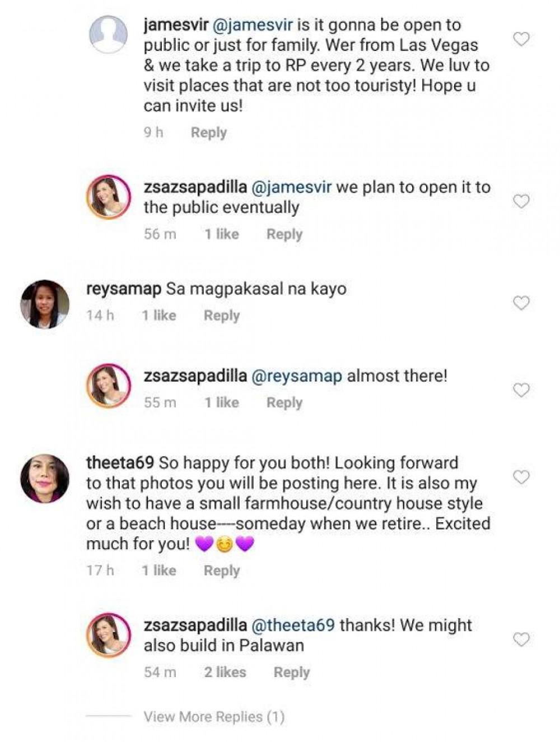Like zsazsapadilla's reply about opening to public
Image resolution: width=560 pixels, height=742 pixels.
click(521, 202)
